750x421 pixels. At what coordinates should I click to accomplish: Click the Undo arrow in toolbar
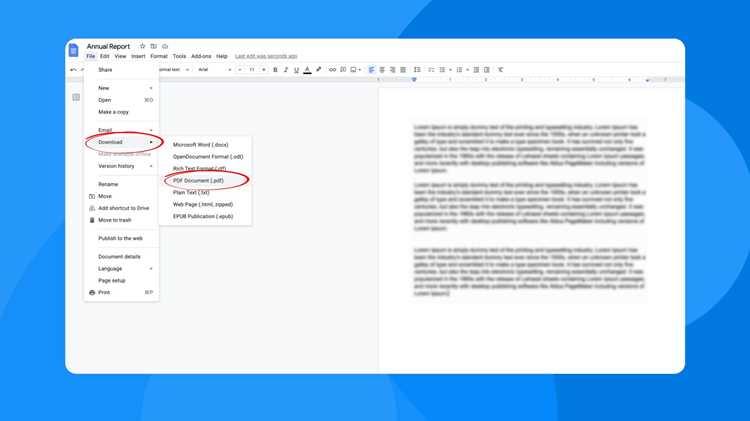(73, 69)
